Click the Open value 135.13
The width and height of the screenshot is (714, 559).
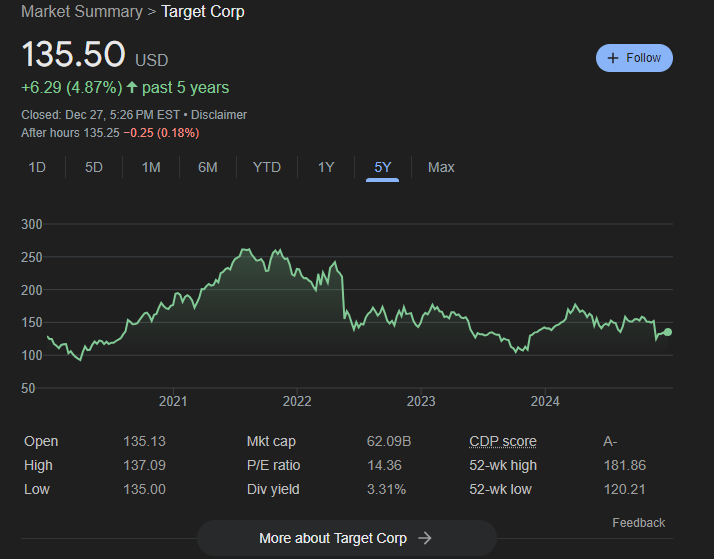point(144,441)
